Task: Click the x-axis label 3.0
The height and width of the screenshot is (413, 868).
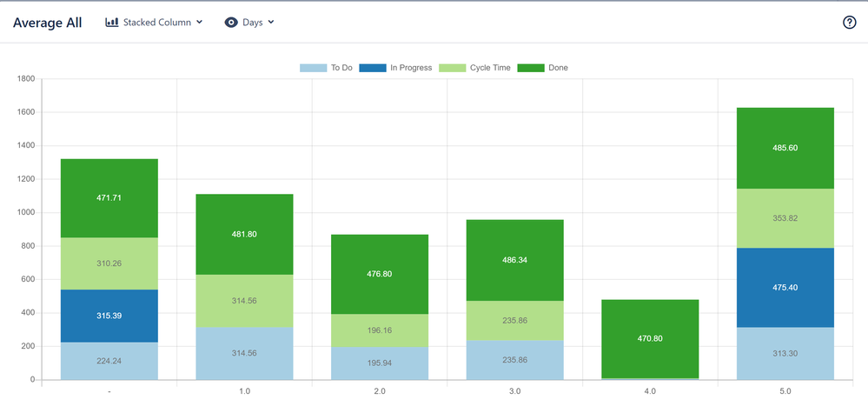Action: tap(515, 391)
